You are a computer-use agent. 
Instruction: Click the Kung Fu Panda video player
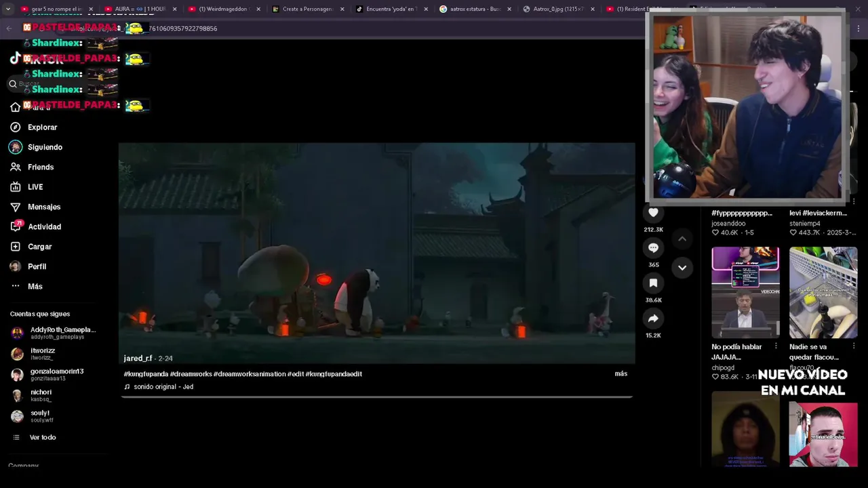[x=377, y=253]
